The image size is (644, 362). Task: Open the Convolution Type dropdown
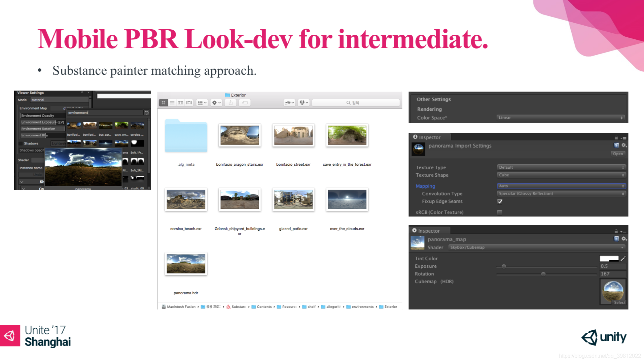click(x=561, y=194)
